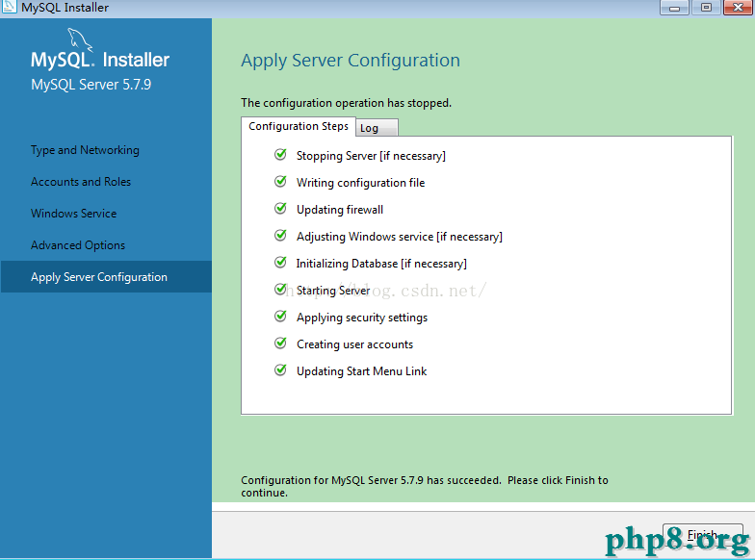Image resolution: width=755 pixels, height=560 pixels.
Task: Click the text 'Updating firewall'
Action: click(x=340, y=210)
